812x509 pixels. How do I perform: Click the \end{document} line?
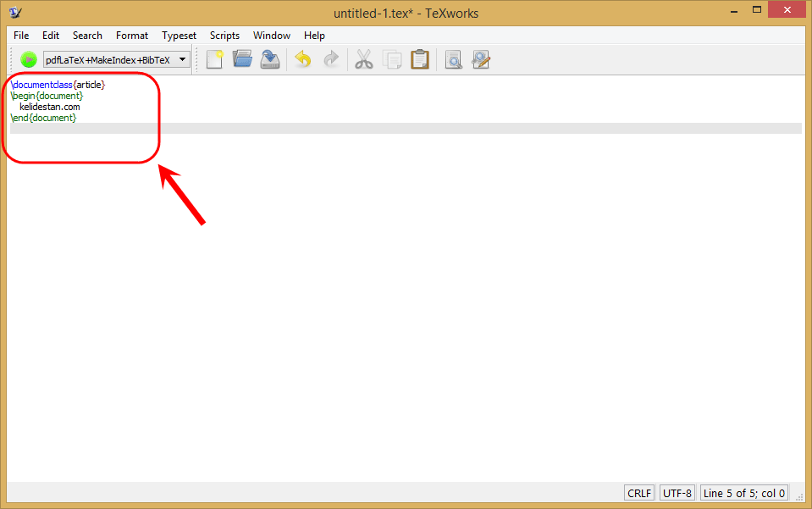(x=43, y=118)
